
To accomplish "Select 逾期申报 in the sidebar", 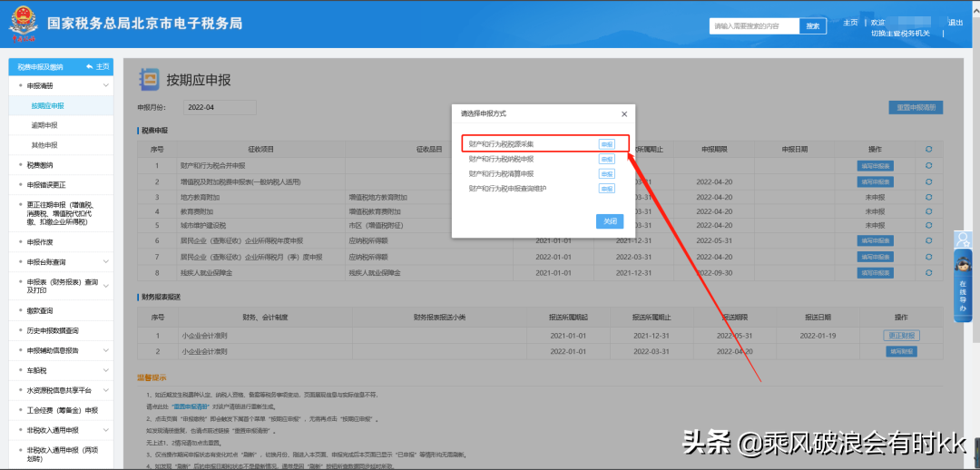I will [x=44, y=125].
